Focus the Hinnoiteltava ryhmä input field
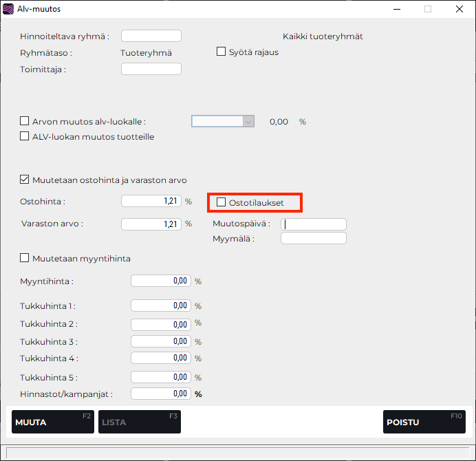 151,36
